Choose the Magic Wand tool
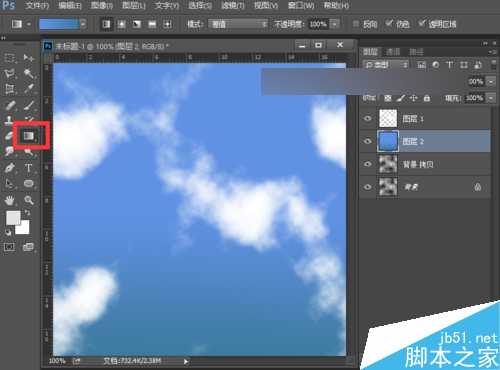This screenshot has height=370, width=500. (x=29, y=73)
